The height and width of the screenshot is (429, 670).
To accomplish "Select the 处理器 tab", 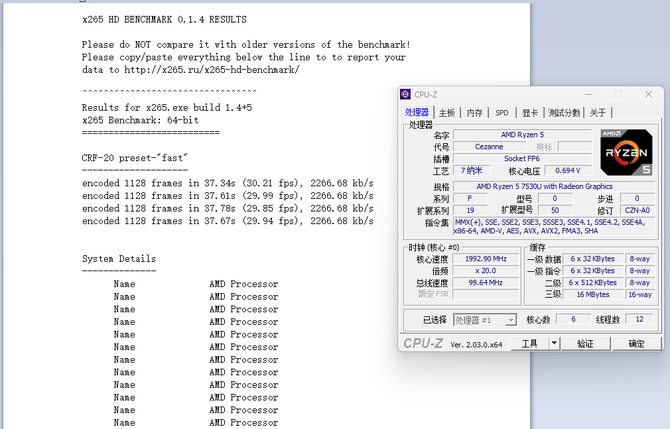I will point(417,112).
